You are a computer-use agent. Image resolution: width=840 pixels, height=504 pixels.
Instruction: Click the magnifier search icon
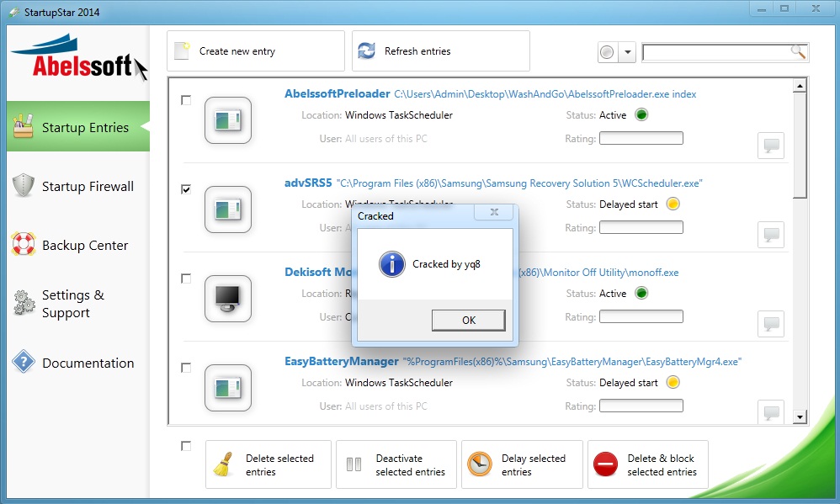point(798,51)
